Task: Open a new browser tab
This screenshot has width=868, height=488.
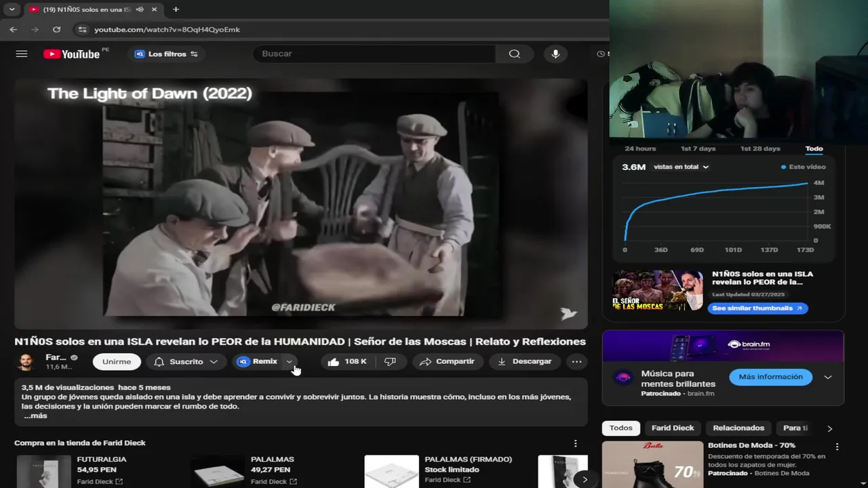Action: 176,9
